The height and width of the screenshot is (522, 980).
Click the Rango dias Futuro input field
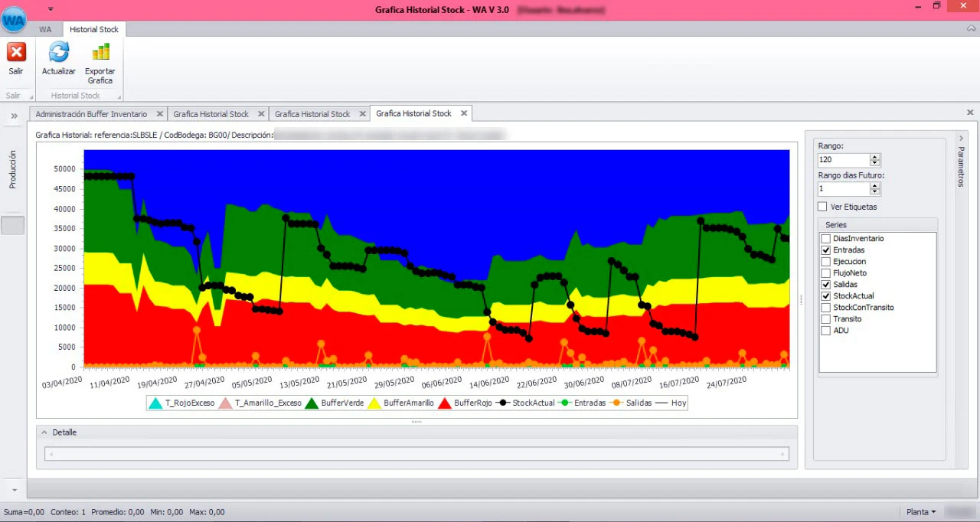pos(843,188)
